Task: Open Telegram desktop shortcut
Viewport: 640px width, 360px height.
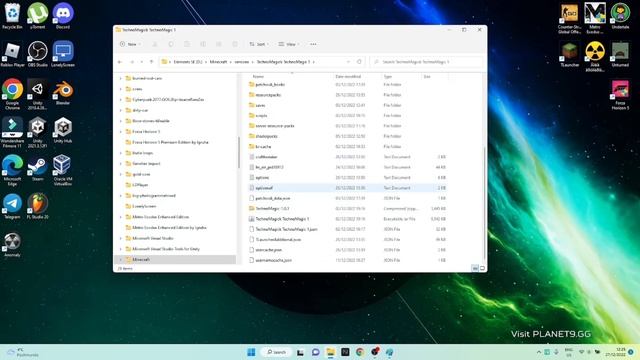Action: point(12,205)
